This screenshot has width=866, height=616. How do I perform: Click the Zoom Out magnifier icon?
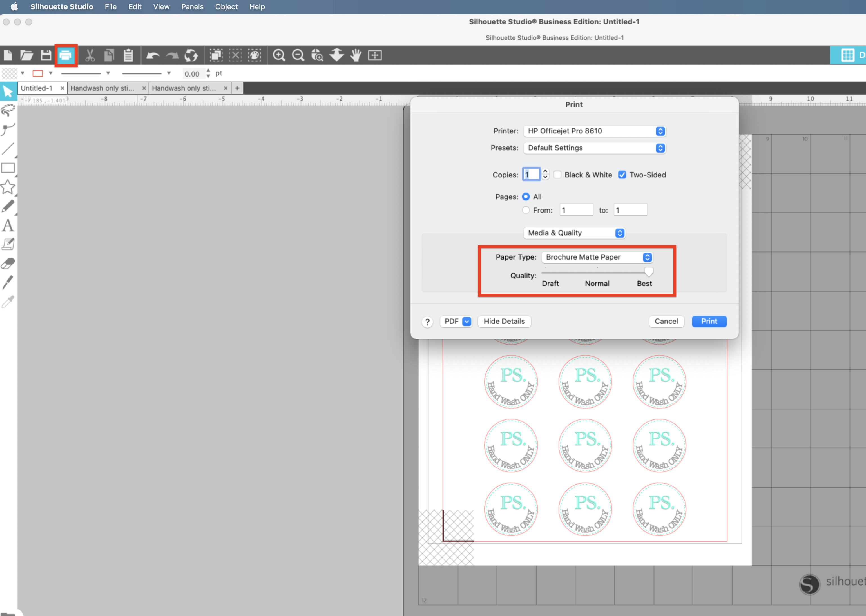[298, 55]
